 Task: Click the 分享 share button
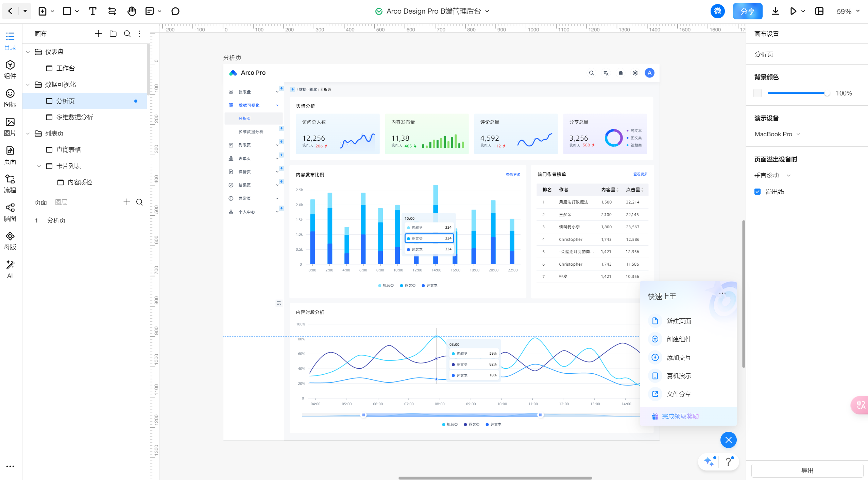748,11
